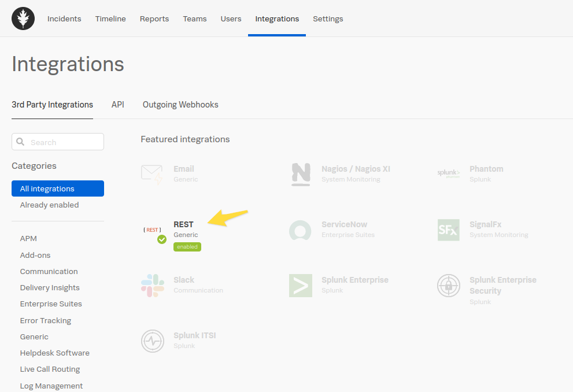573x392 pixels.
Task: Click the Splunk ITSI icon
Action: click(x=153, y=341)
